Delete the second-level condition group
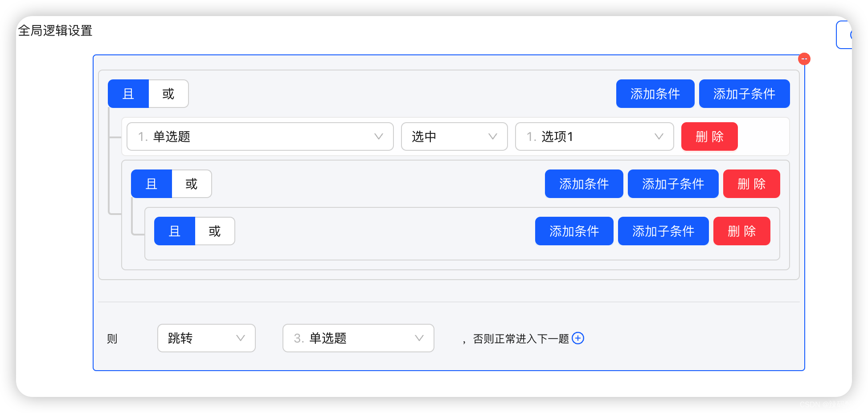The height and width of the screenshot is (413, 868). tap(751, 184)
